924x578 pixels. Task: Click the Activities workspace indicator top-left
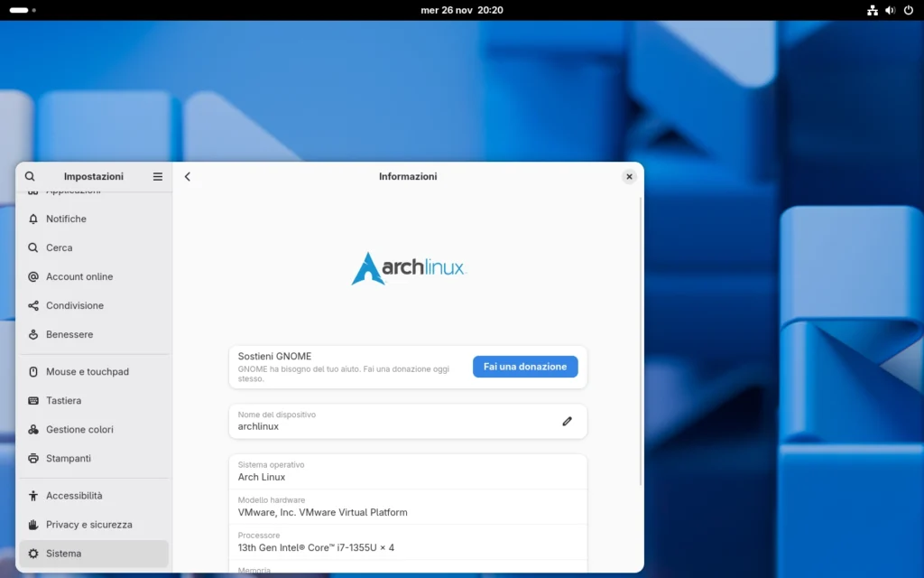(22, 10)
